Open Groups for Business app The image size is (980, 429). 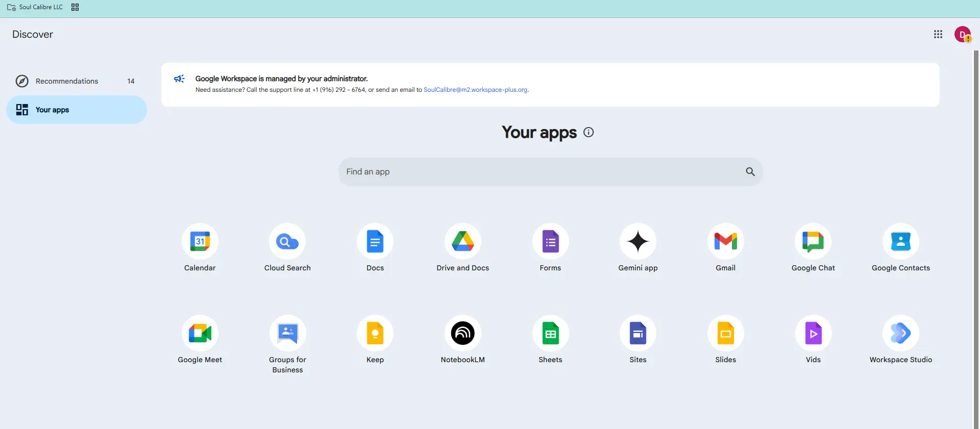[x=287, y=333]
